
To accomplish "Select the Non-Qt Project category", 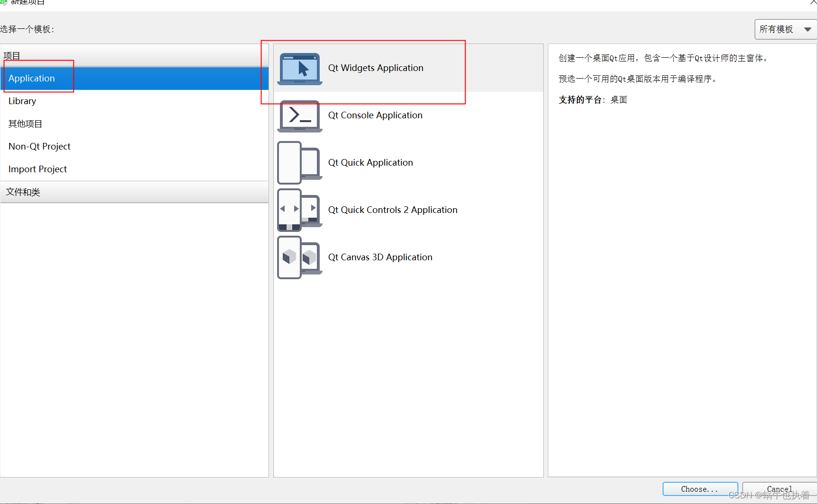I will [x=135, y=147].
